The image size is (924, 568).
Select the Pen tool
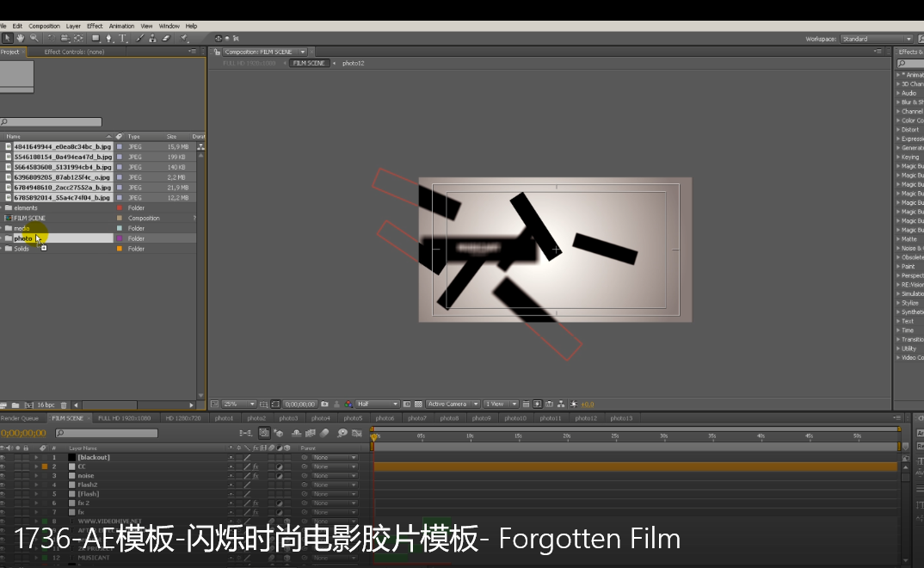(x=109, y=39)
